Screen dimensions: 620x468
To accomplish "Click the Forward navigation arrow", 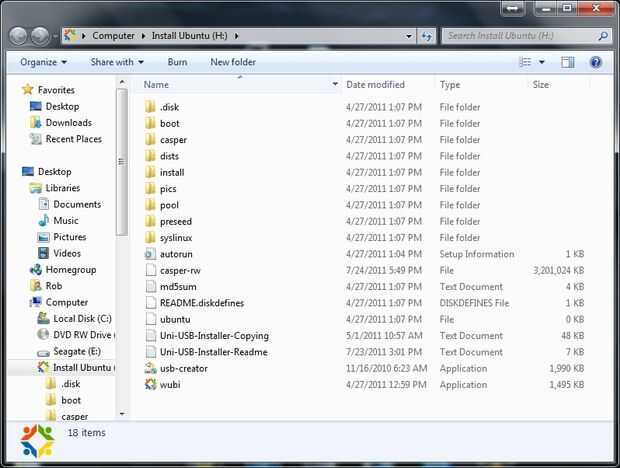I will pos(40,36).
